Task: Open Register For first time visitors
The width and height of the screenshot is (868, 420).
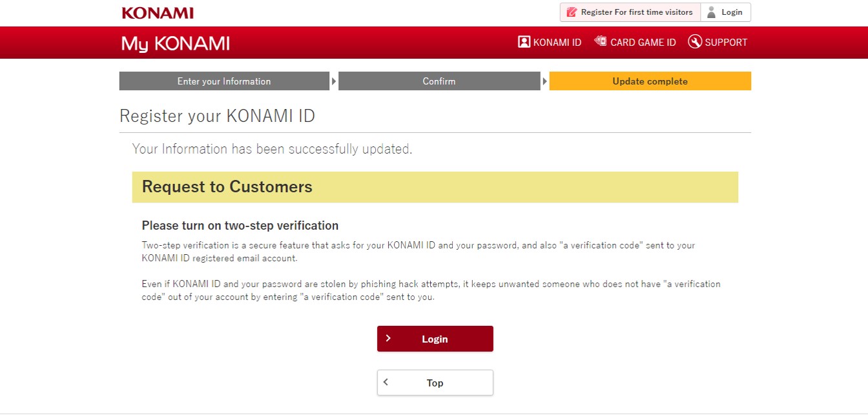Action: (x=630, y=12)
